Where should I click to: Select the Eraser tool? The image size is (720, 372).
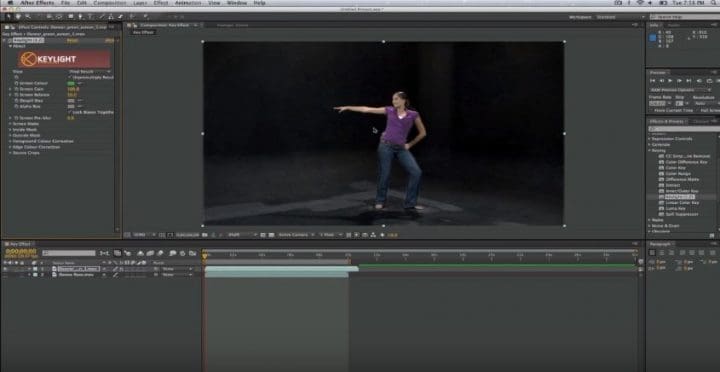click(x=120, y=17)
